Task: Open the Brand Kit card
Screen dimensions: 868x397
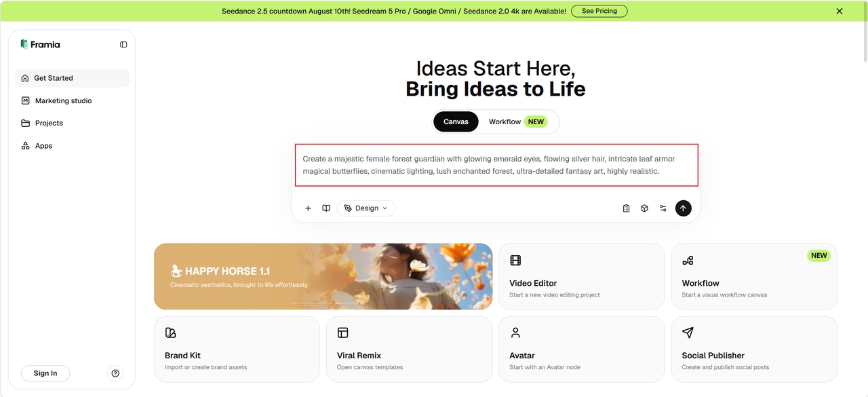Action: click(x=237, y=349)
